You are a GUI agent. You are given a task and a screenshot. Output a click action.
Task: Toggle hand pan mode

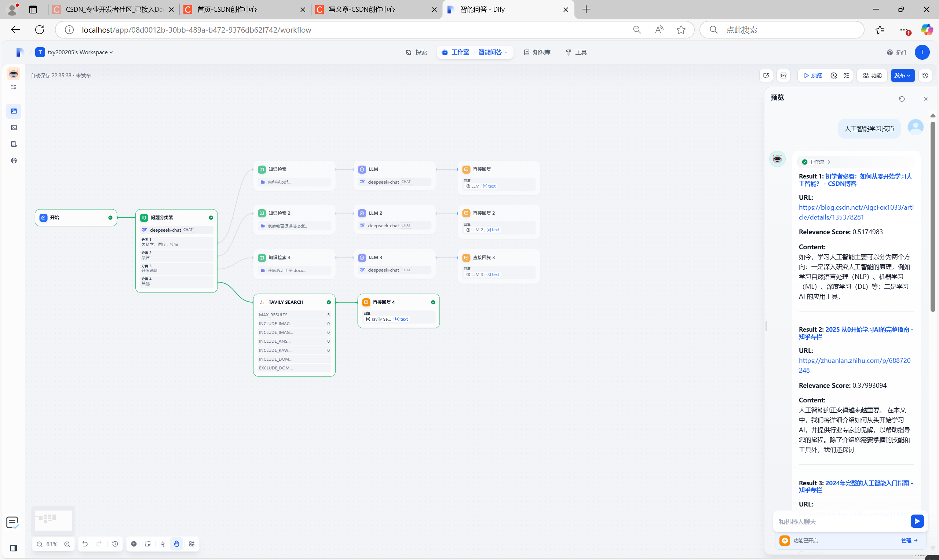click(177, 544)
